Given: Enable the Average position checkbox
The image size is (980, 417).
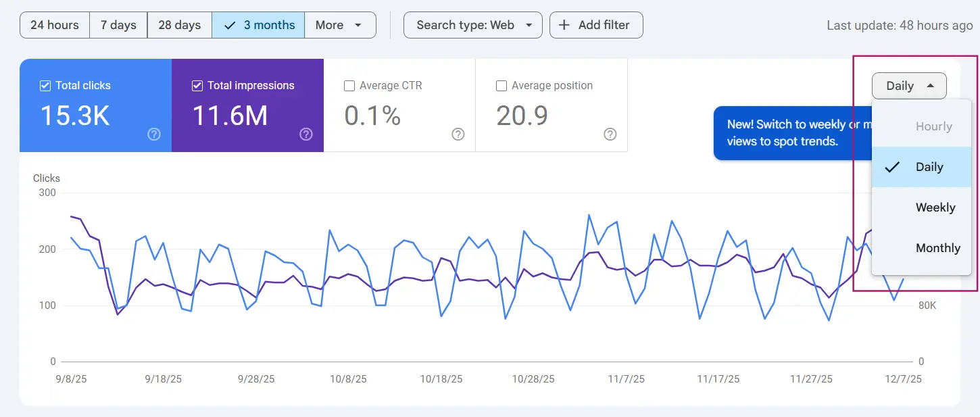Looking at the screenshot, I should [x=501, y=85].
